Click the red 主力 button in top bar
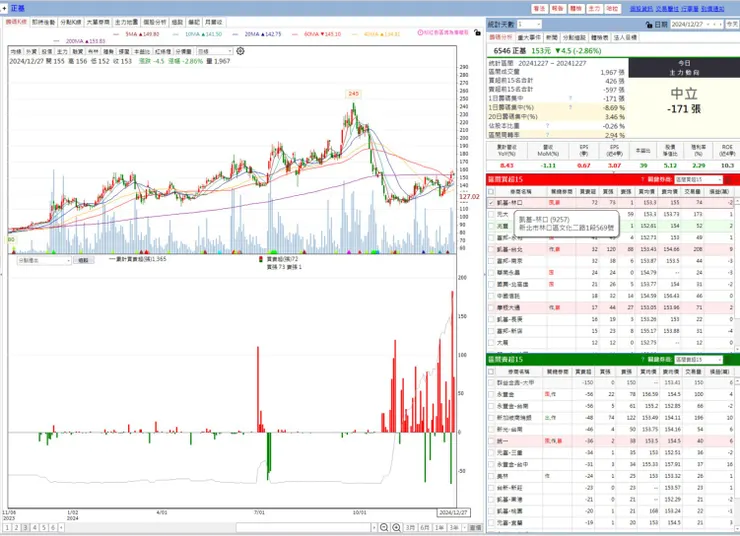 pyautogui.click(x=594, y=8)
